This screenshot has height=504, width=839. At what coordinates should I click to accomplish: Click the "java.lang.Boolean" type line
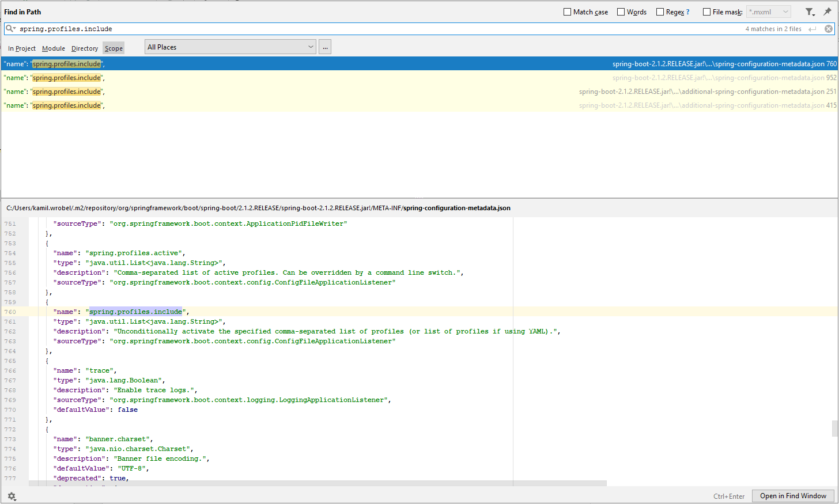click(109, 380)
